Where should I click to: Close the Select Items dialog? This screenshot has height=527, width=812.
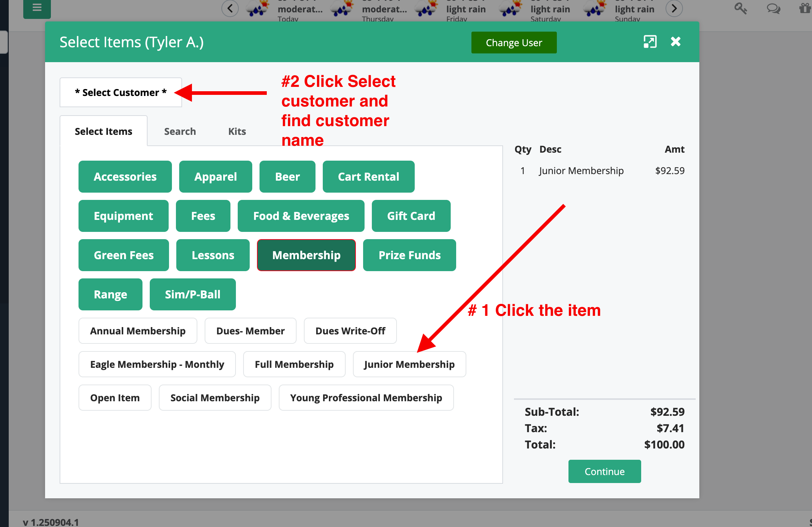coord(676,42)
